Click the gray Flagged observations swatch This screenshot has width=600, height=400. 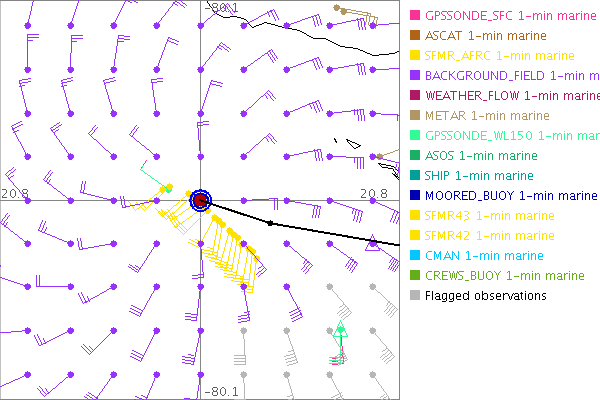415,296
